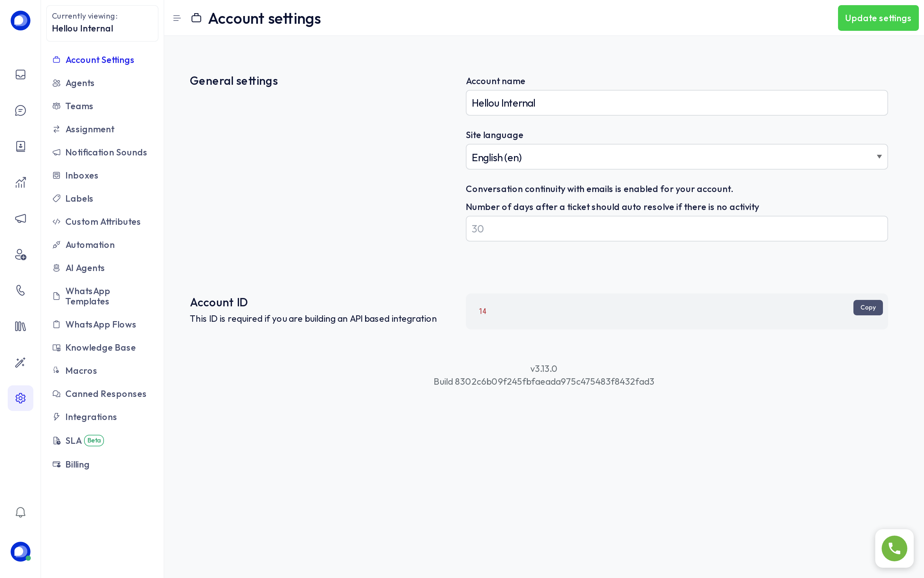924x578 pixels.
Task: Open notifications bell icon
Action: [20, 512]
